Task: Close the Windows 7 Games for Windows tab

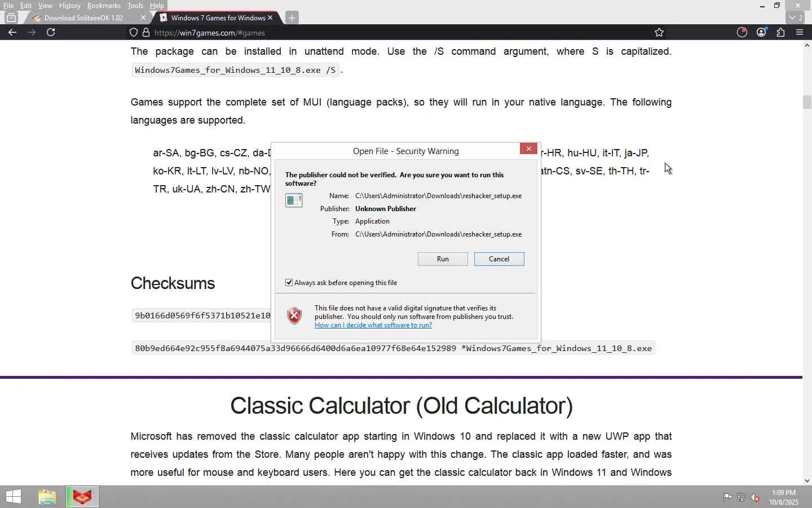Action: pos(270,17)
